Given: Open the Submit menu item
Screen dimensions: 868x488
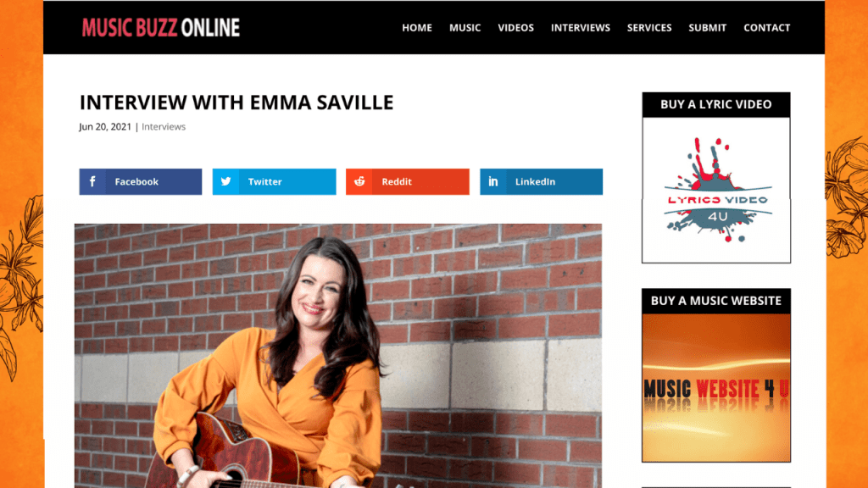Looking at the screenshot, I should click(x=707, y=28).
